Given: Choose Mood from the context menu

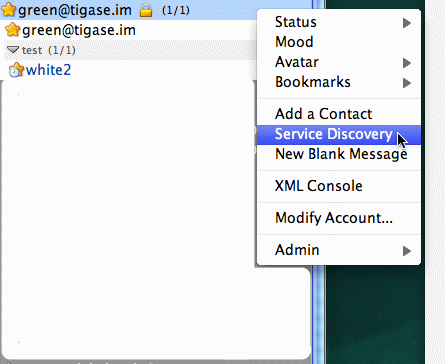Looking at the screenshot, I should point(339,42).
